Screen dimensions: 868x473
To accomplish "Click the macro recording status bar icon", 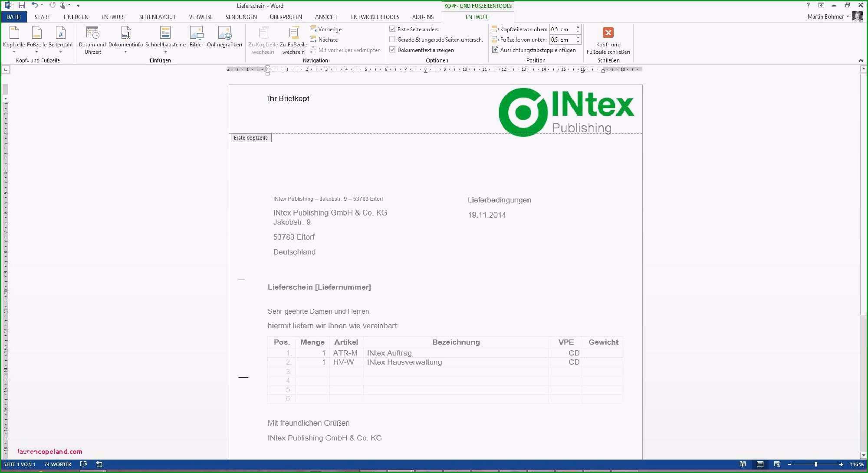I will [99, 464].
